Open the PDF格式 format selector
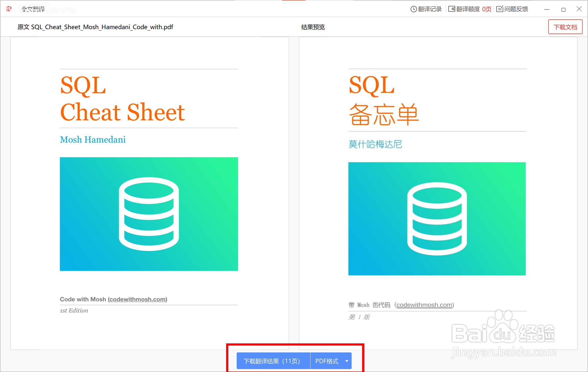This screenshot has height=372, width=588. click(327, 361)
